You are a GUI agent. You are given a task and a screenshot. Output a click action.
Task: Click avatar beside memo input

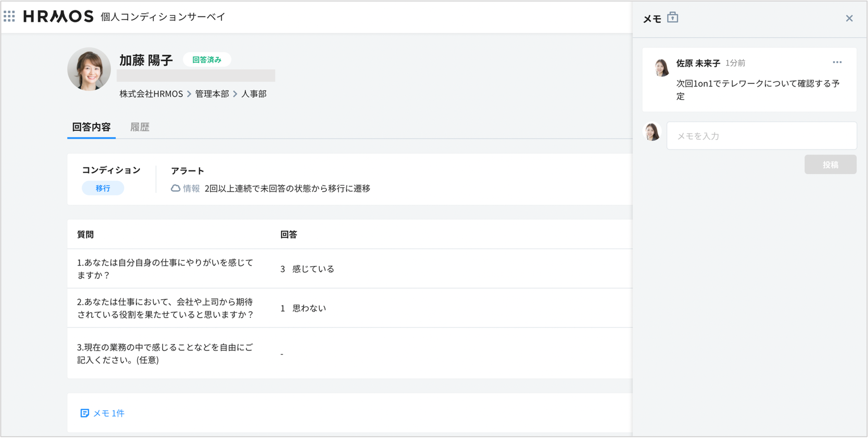(652, 131)
